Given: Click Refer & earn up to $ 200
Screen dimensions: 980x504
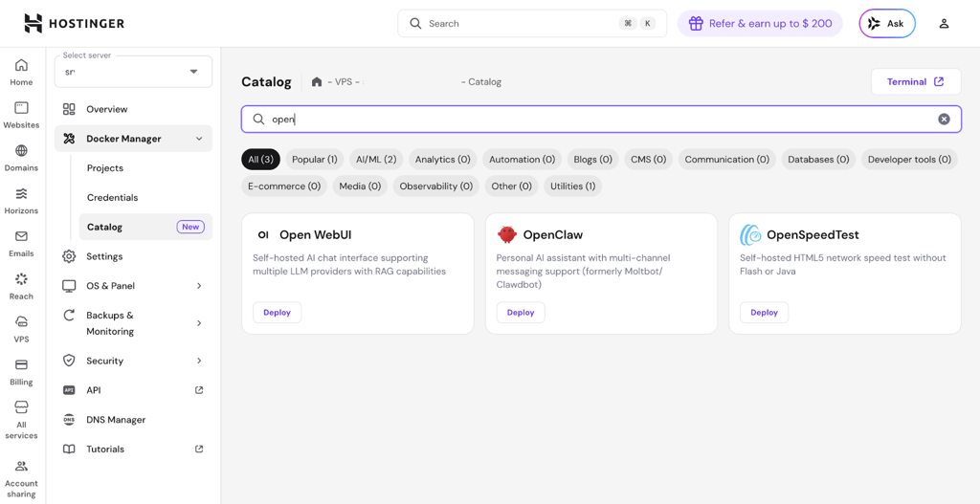Looking at the screenshot, I should tap(760, 24).
